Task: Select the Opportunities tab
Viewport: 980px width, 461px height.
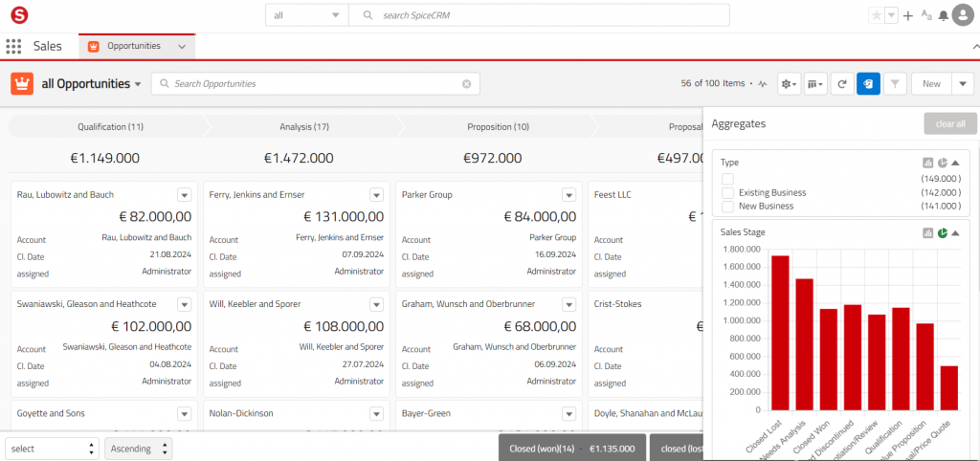Action: pyautogui.click(x=137, y=46)
